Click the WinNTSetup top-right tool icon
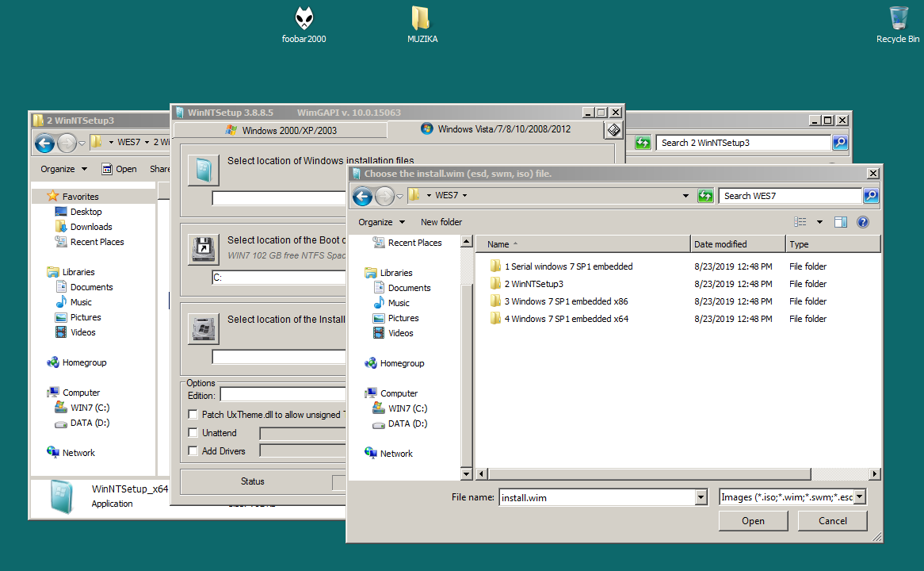This screenshot has width=924, height=571. (613, 130)
